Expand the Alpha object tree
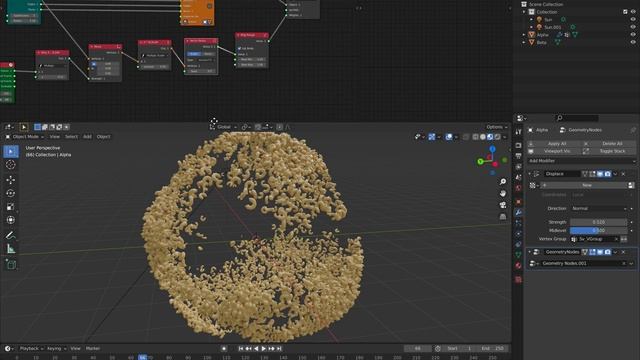Screen dimensions: 640x360 (x=524, y=35)
